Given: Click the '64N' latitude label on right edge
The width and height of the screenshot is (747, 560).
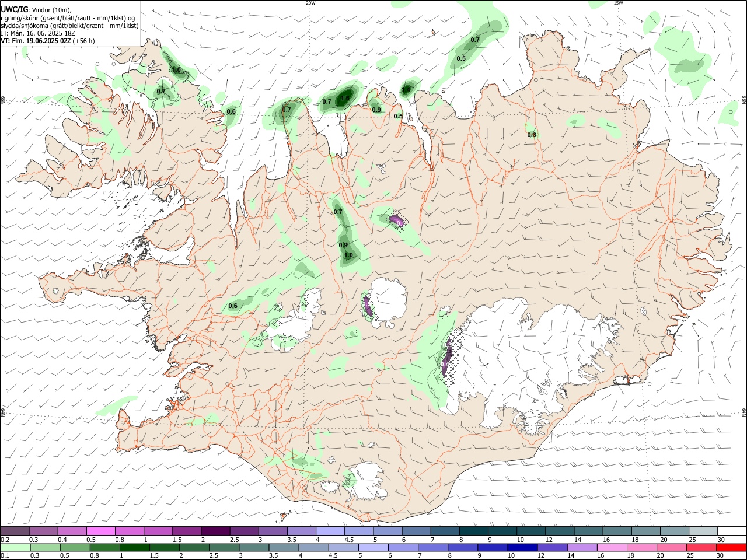Looking at the screenshot, I should click(x=744, y=412).
